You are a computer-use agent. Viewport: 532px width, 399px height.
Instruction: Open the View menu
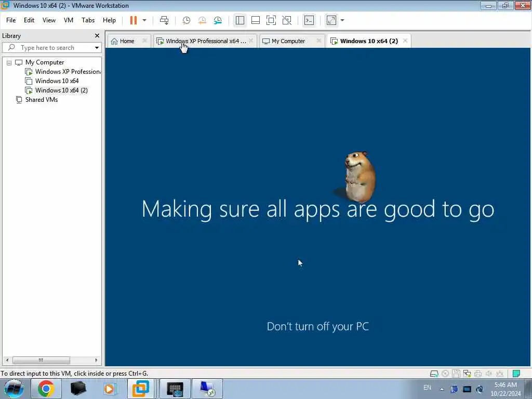[x=49, y=20]
